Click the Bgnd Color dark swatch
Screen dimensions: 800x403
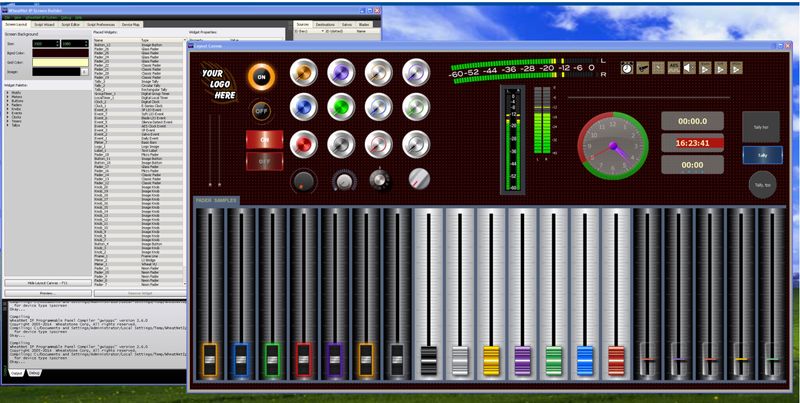pos(60,53)
